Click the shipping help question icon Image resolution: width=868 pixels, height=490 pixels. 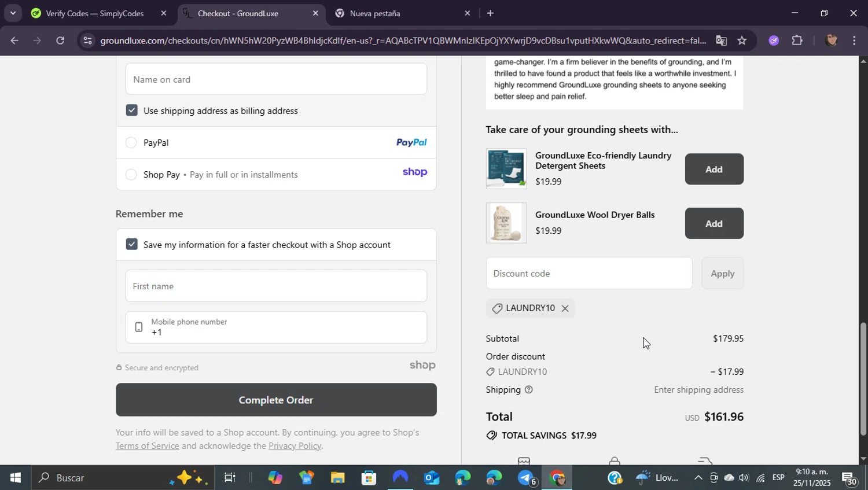tap(528, 390)
